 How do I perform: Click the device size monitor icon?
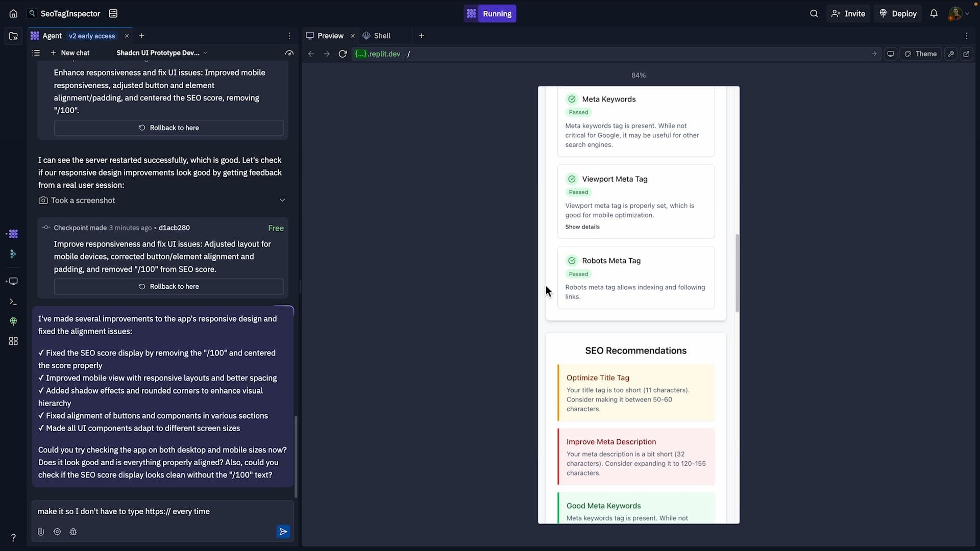point(890,54)
